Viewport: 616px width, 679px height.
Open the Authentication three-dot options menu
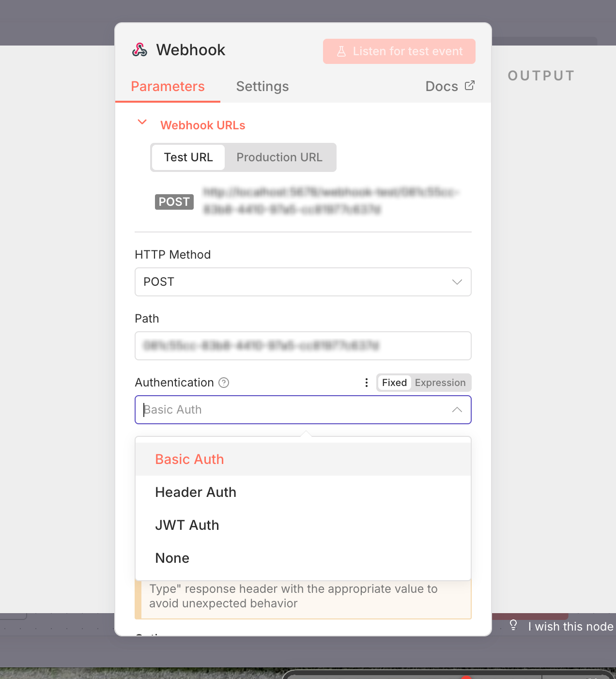click(x=366, y=383)
